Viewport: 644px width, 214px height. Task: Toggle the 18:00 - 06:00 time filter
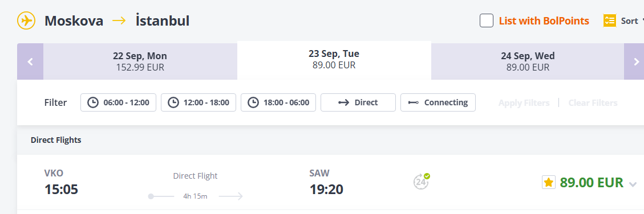tap(278, 102)
